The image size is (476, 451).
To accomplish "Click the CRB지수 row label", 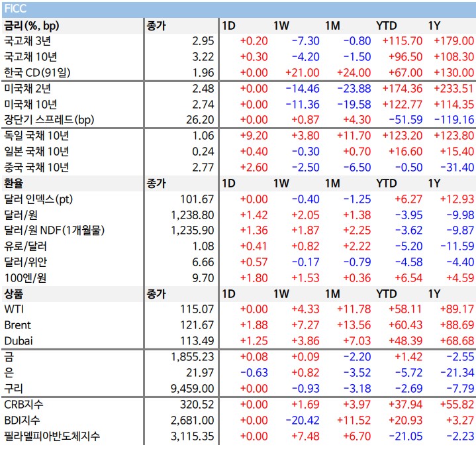I will point(24,405).
